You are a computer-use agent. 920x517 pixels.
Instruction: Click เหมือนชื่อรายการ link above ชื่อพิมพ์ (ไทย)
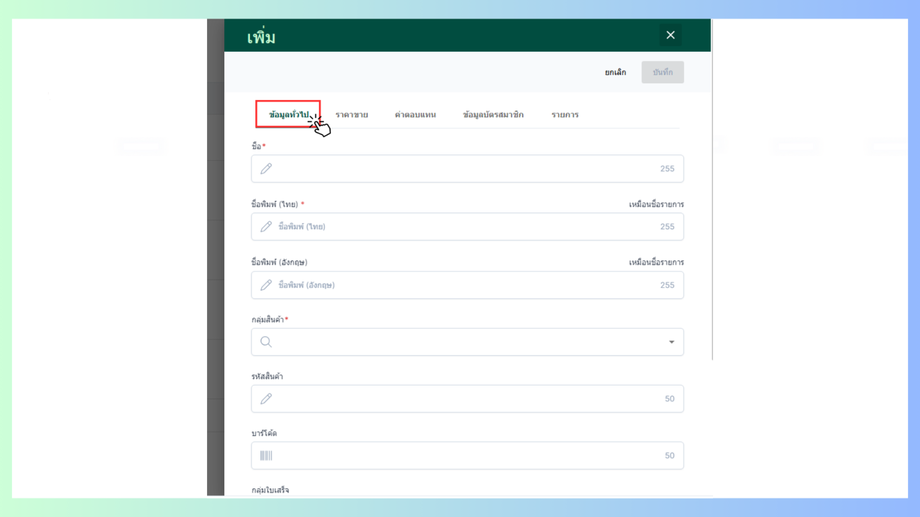[656, 204]
